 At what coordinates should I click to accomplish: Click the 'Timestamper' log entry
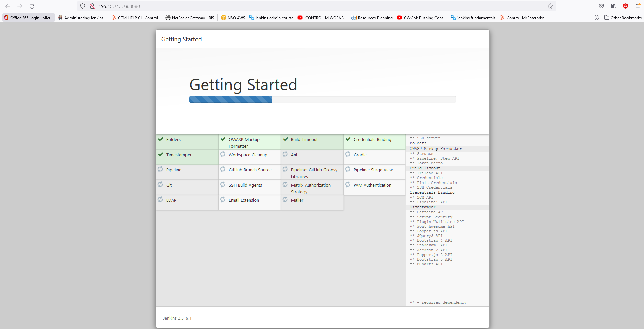[422, 207]
